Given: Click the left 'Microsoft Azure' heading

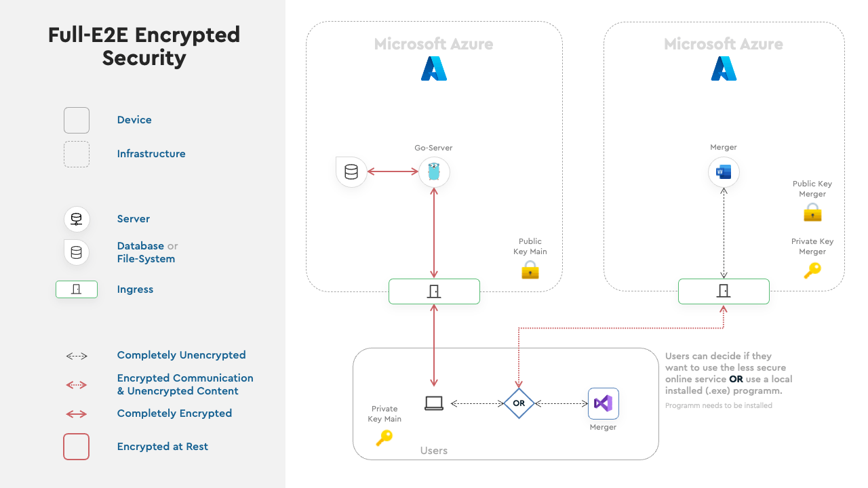Looking at the screenshot, I should tap(434, 45).
